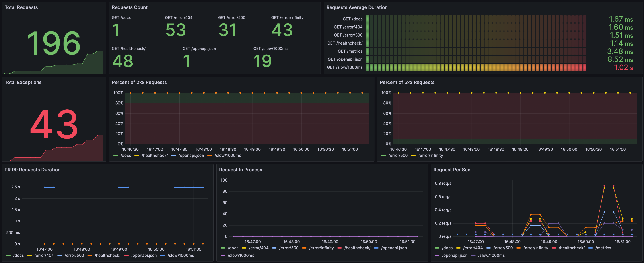This screenshot has width=644, height=263.
Task: Toggle /docs series in Percent of 2xx legend
Action: tap(126, 156)
